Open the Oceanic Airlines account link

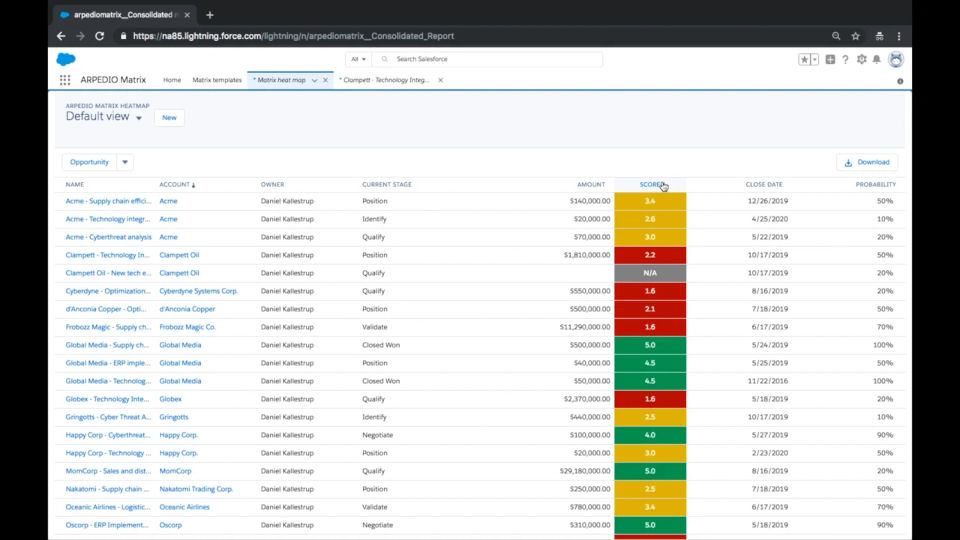tap(184, 507)
